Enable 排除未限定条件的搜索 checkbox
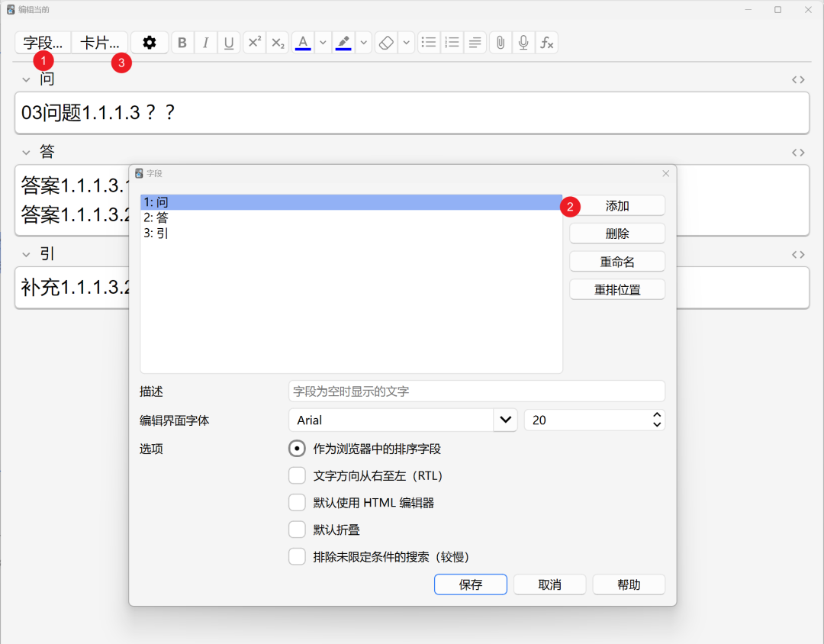The height and width of the screenshot is (644, 824). [x=297, y=556]
